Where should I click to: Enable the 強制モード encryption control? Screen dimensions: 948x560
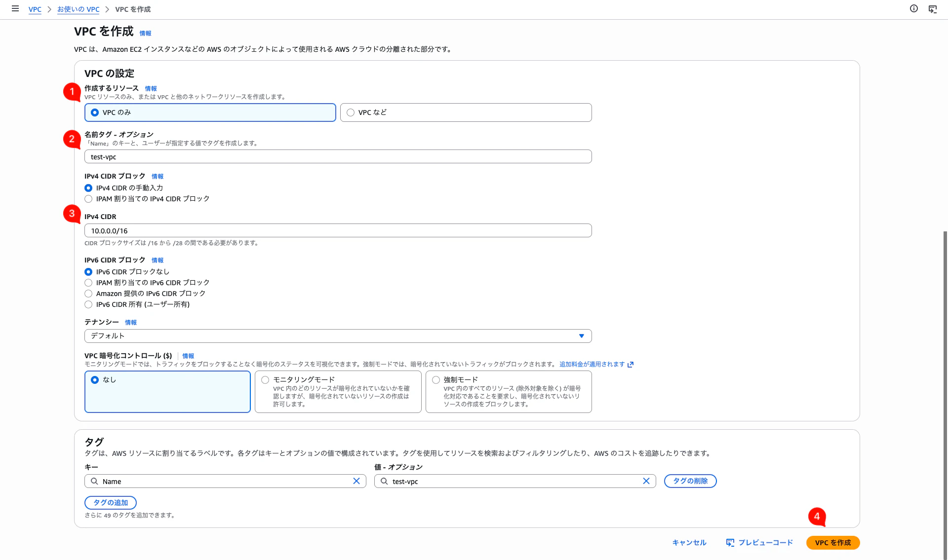(435, 379)
